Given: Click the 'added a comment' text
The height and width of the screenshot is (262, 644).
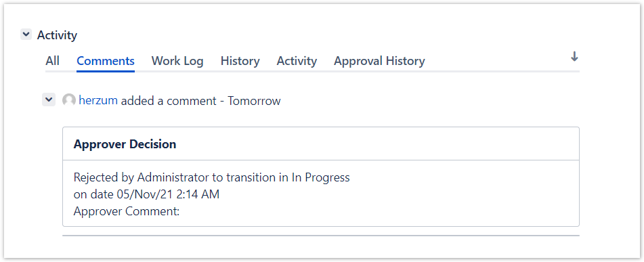Looking at the screenshot, I should 169,101.
